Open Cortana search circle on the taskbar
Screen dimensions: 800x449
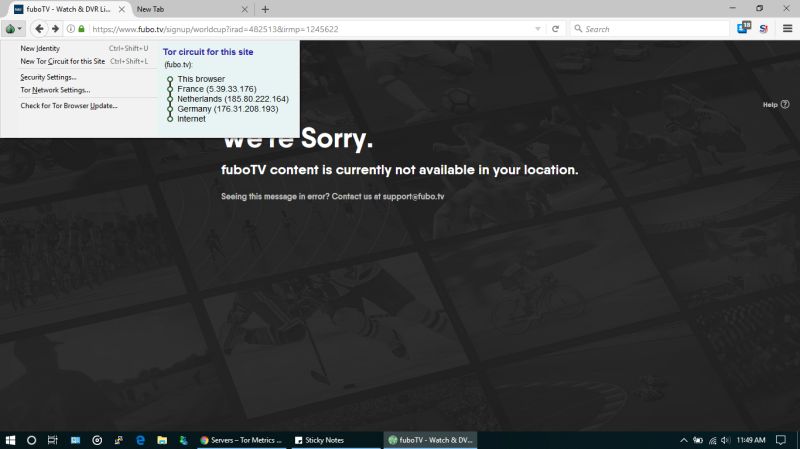(x=31, y=440)
